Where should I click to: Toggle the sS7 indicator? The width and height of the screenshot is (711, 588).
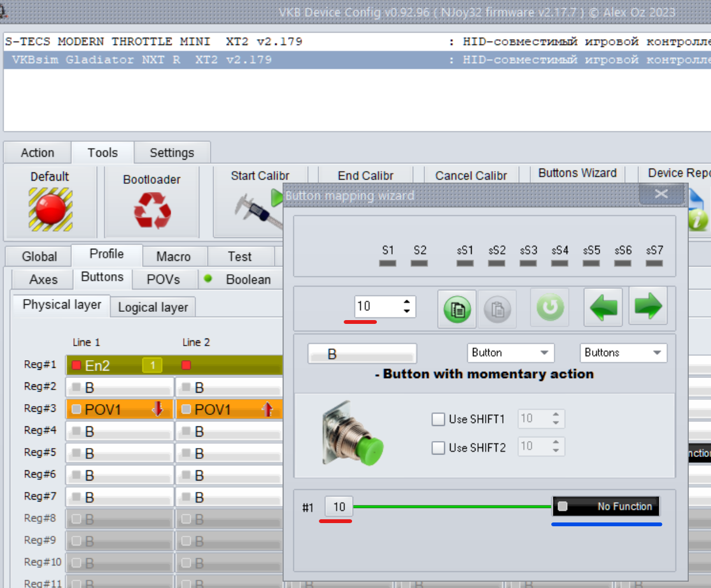(x=654, y=263)
